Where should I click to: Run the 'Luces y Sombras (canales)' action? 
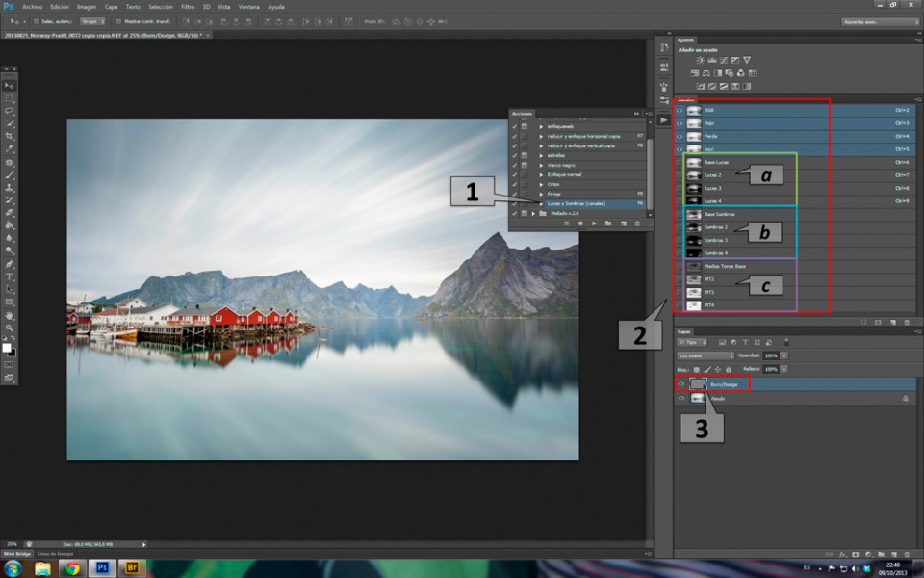click(x=576, y=203)
